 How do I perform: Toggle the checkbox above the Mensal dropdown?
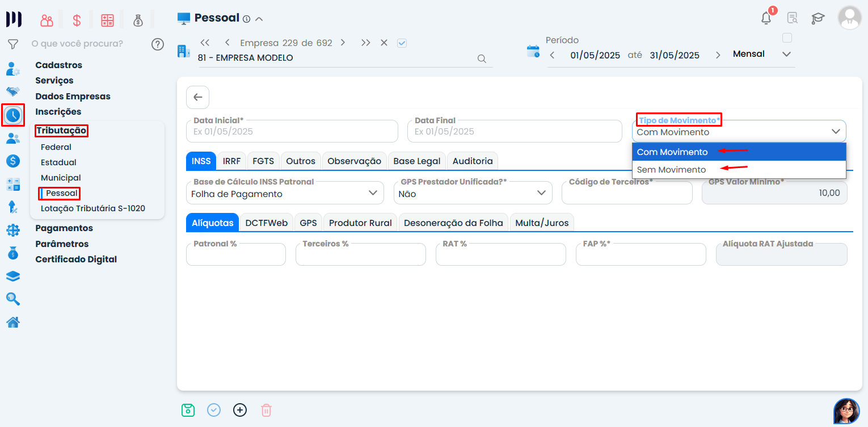tap(787, 38)
